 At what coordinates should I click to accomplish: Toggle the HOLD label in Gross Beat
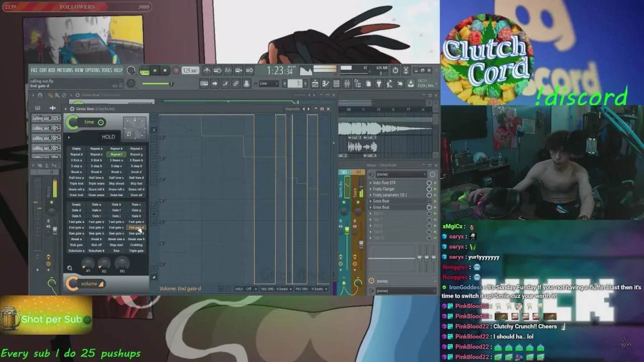108,137
